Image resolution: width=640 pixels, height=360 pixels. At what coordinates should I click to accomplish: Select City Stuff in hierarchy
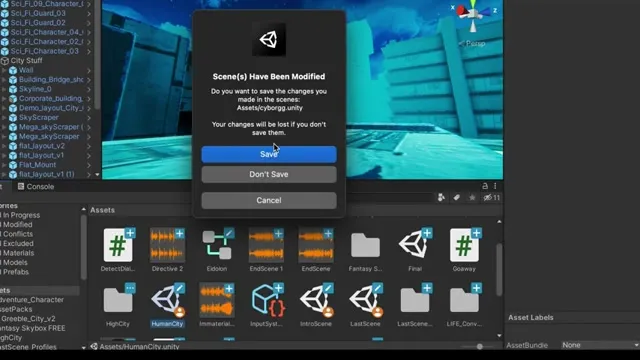pyautogui.click(x=26, y=61)
